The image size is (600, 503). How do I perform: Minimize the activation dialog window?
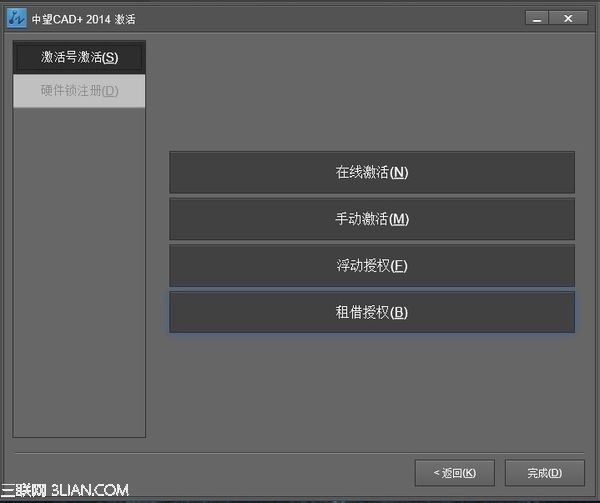coord(537,18)
